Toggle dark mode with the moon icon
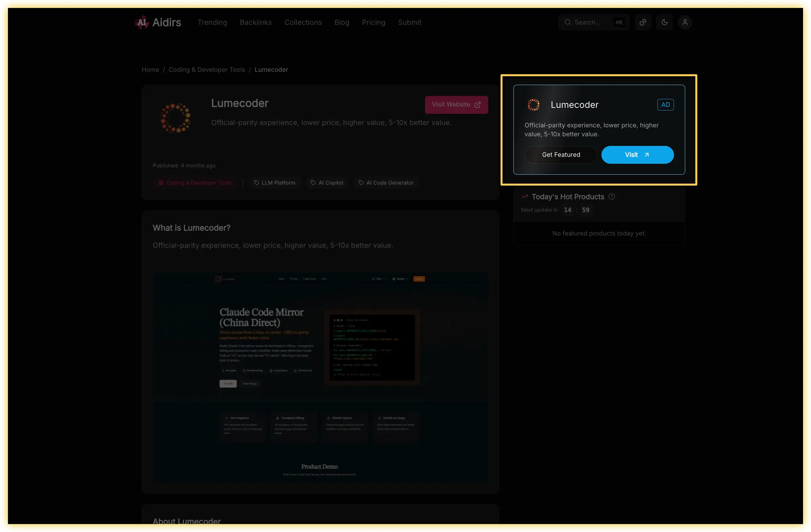811x532 pixels. click(x=664, y=22)
